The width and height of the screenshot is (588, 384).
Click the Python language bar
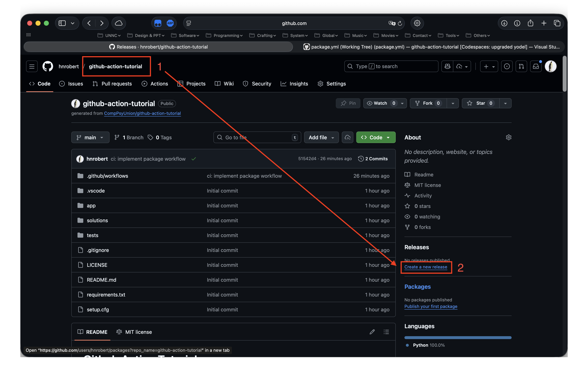[x=458, y=337]
